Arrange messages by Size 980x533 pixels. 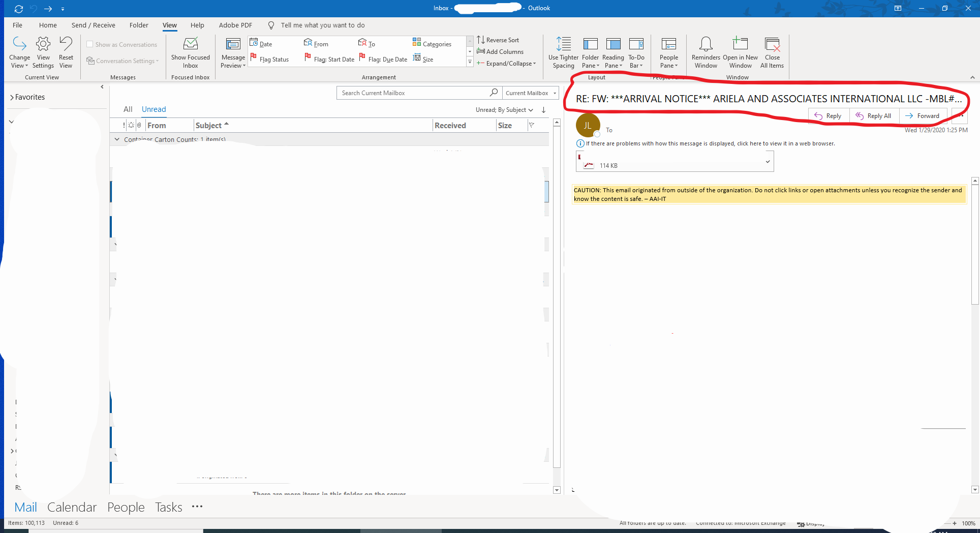point(423,59)
